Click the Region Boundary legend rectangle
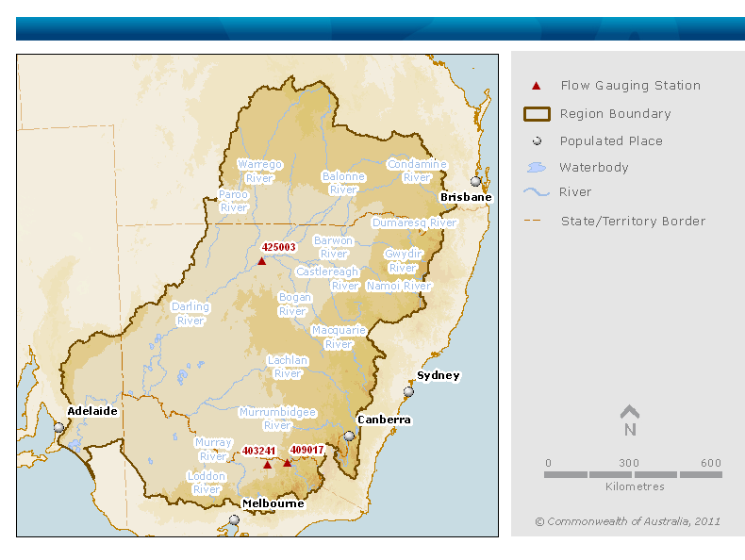Image resolution: width=745 pixels, height=560 pixels. coord(537,114)
